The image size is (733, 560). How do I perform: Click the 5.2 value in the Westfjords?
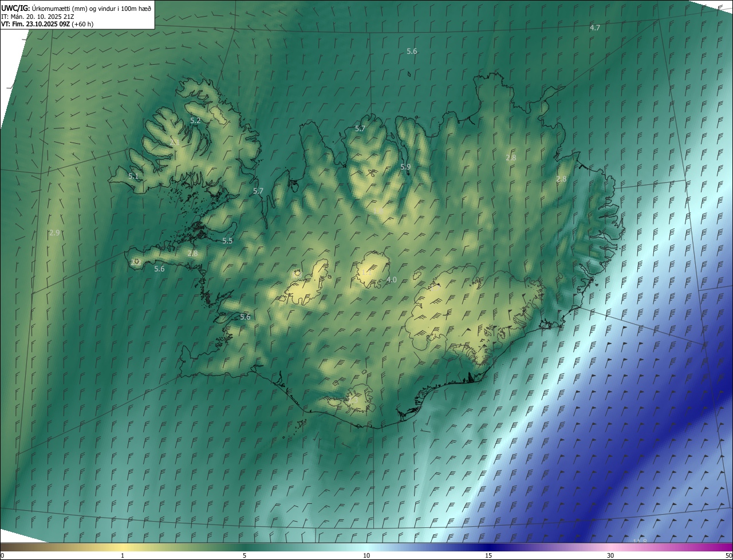click(195, 121)
